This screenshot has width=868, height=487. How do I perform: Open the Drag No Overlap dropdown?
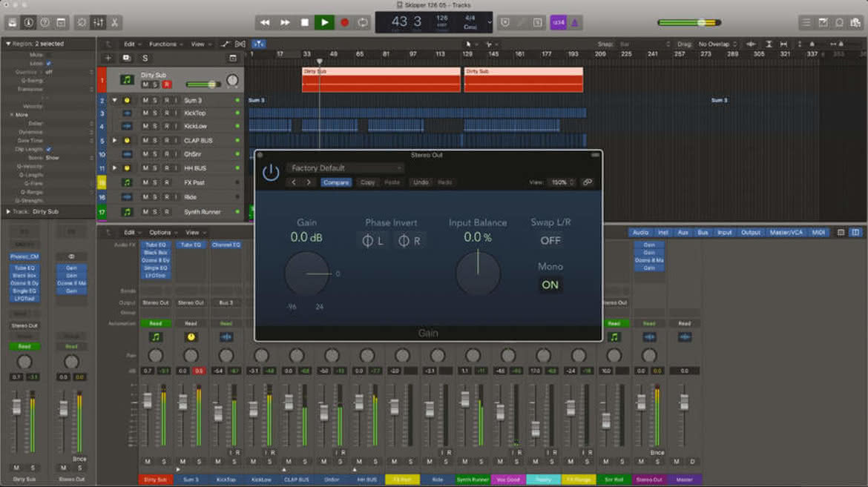[717, 44]
